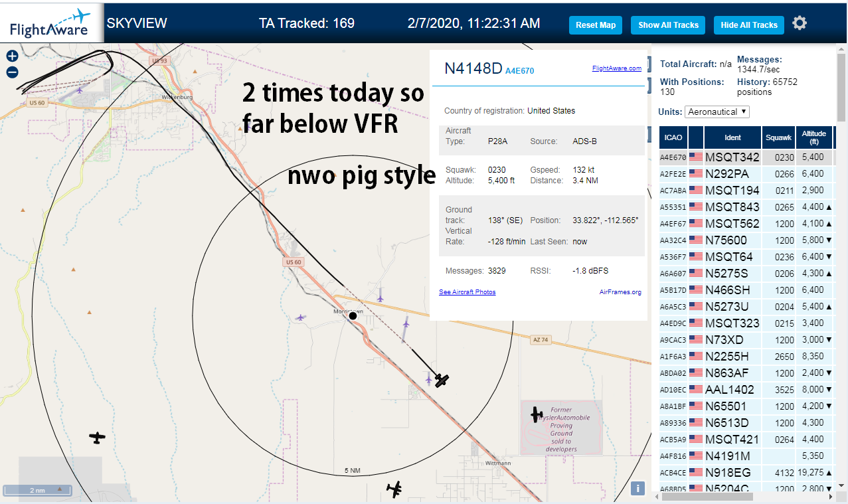Image resolution: width=848 pixels, height=504 pixels.
Task: Click the black aircraft near the 5 NM label
Action: pyautogui.click(x=395, y=490)
